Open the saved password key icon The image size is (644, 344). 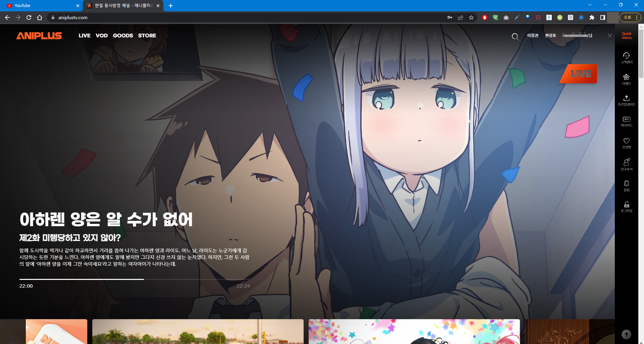[450, 17]
